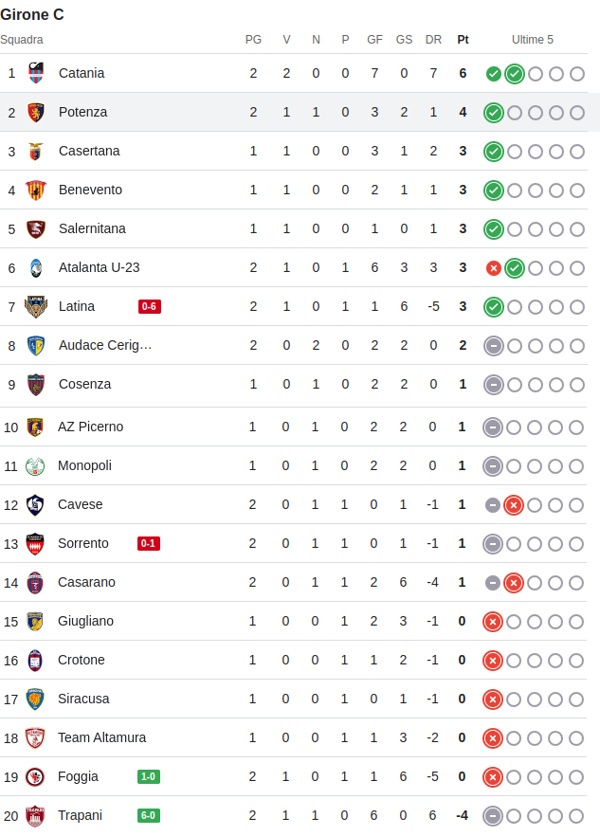Open the Casertana team link
Image resolution: width=600 pixels, height=836 pixels.
[89, 151]
